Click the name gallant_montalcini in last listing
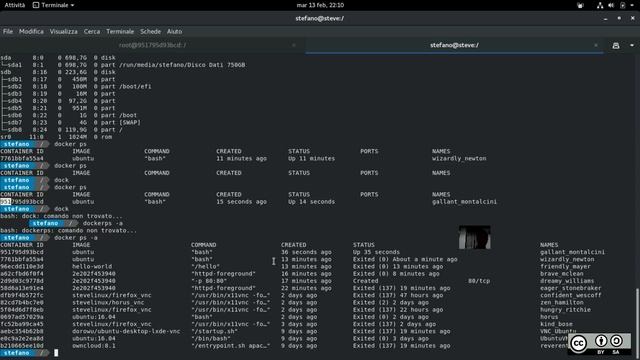Viewport: 640px width, 360px height. pyautogui.click(x=573, y=252)
